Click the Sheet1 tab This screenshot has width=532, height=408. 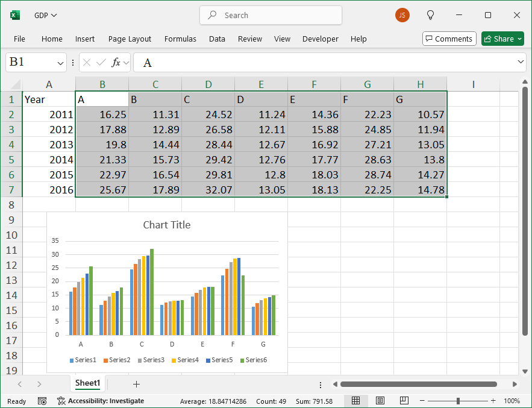(x=87, y=383)
